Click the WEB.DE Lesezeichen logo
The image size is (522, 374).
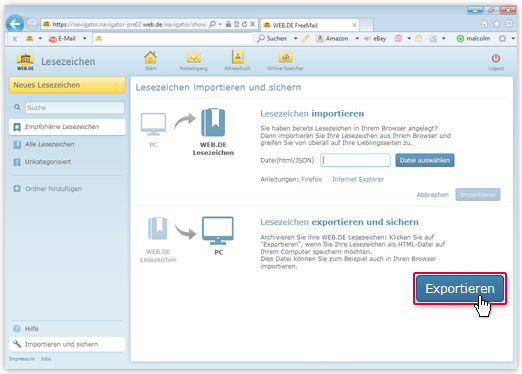pos(26,61)
